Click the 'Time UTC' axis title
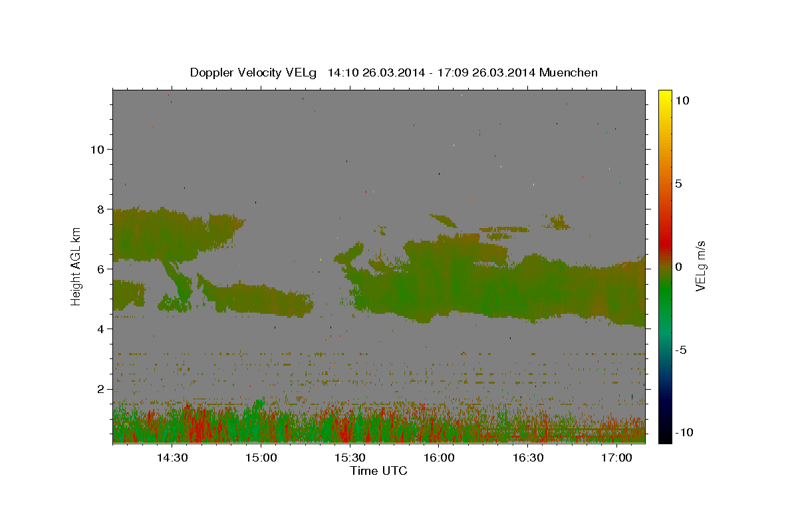The image size is (798, 532). click(x=378, y=471)
